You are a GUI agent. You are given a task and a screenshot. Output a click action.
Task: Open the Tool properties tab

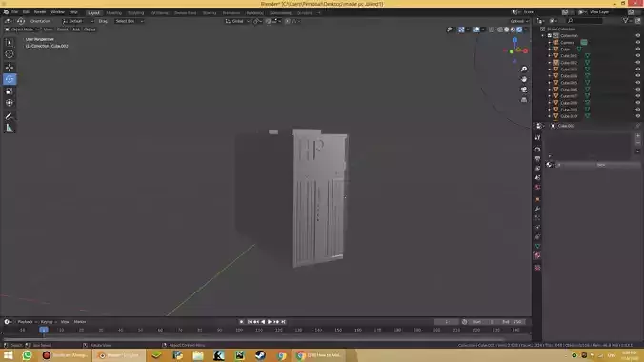pyautogui.click(x=537, y=137)
